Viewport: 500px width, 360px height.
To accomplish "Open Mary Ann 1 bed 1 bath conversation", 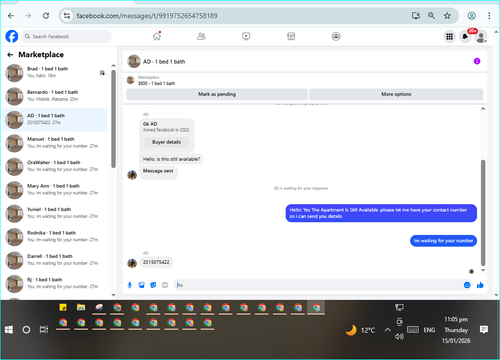I will pyautogui.click(x=55, y=190).
